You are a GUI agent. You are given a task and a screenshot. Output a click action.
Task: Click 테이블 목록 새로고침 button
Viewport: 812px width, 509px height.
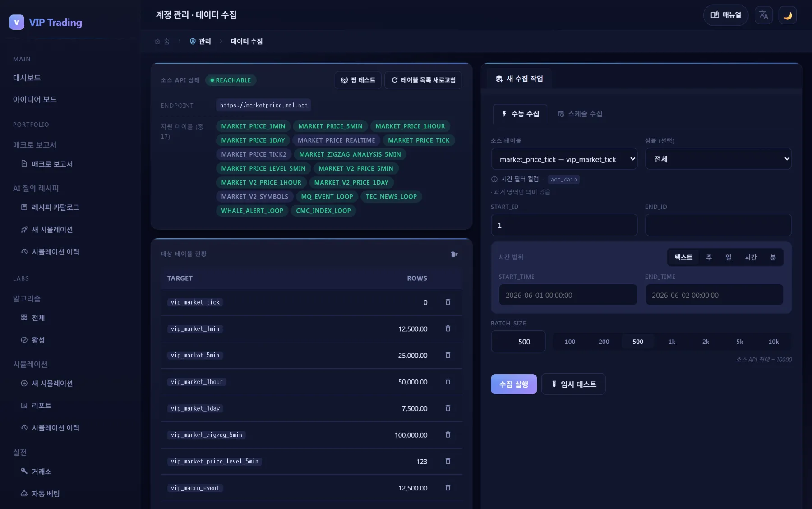(423, 80)
